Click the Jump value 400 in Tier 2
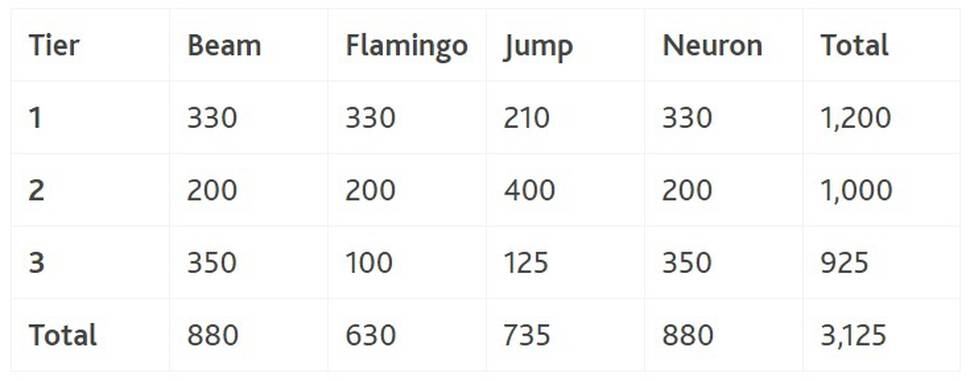 529,190
